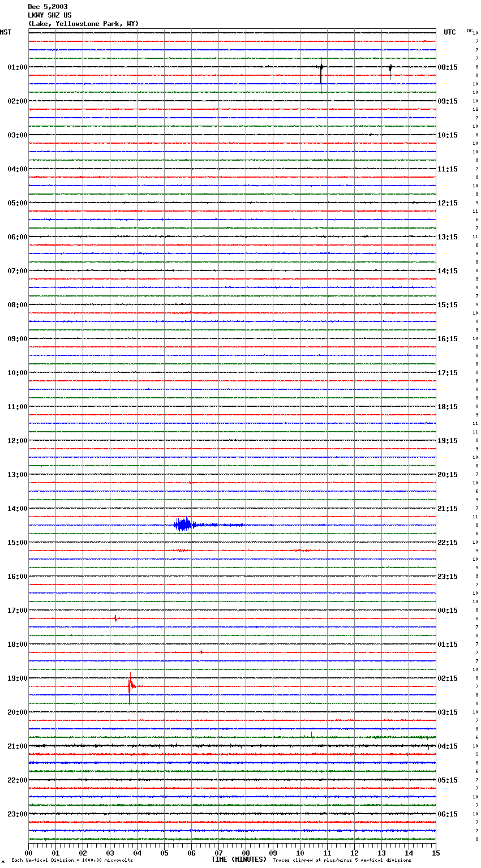Click the 23:00 MST time label
The image size is (481, 868).
pos(17,814)
